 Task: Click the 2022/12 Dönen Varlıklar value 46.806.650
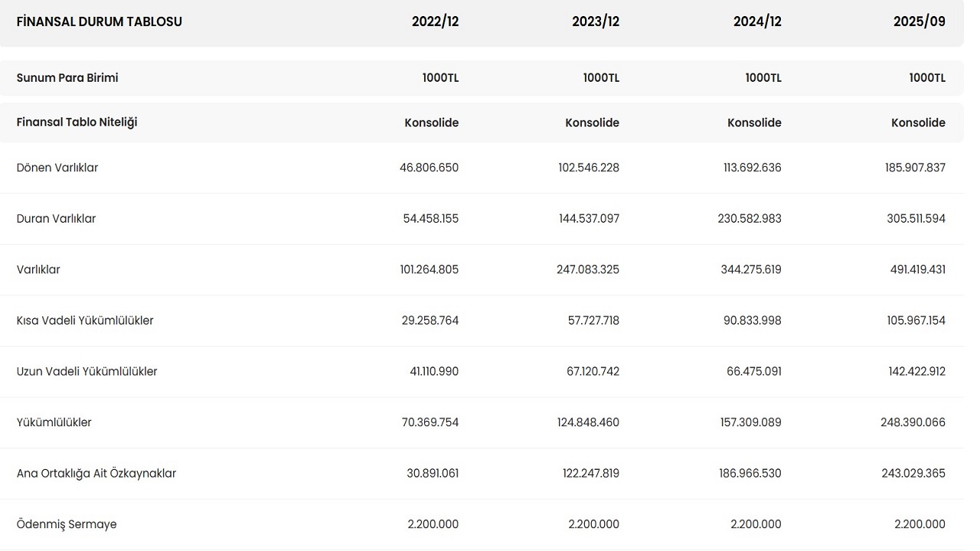point(429,168)
